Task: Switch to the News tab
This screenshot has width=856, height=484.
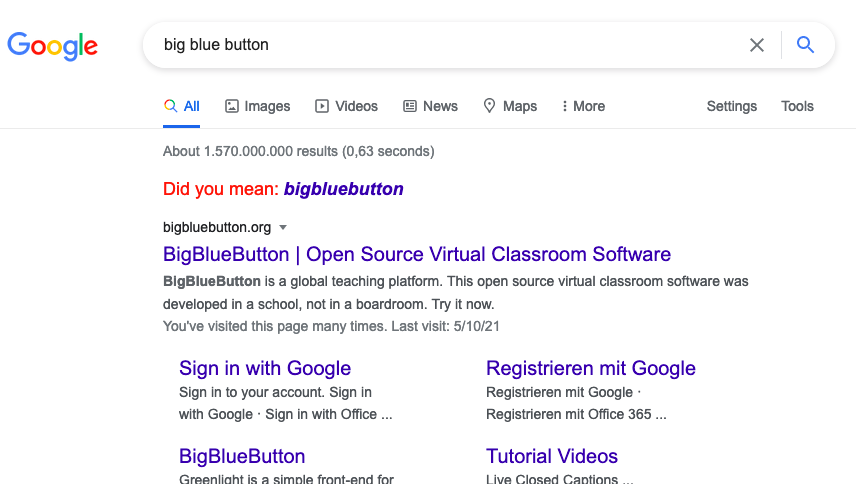Action: point(430,106)
